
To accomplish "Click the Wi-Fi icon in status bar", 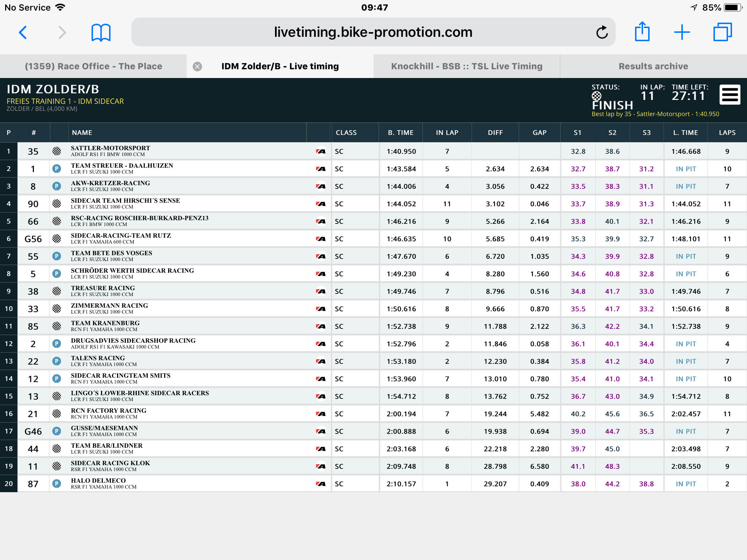I will [x=60, y=7].
